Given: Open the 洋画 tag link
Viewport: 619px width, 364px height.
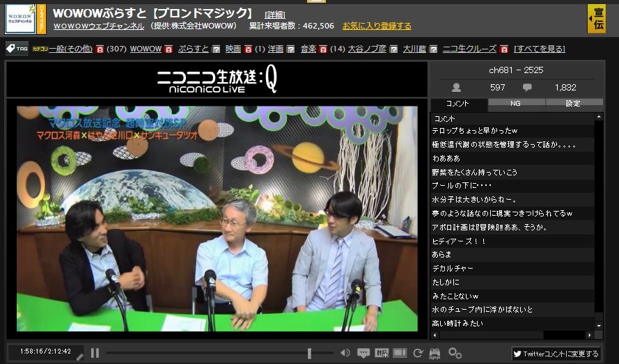Looking at the screenshot, I should (276, 49).
